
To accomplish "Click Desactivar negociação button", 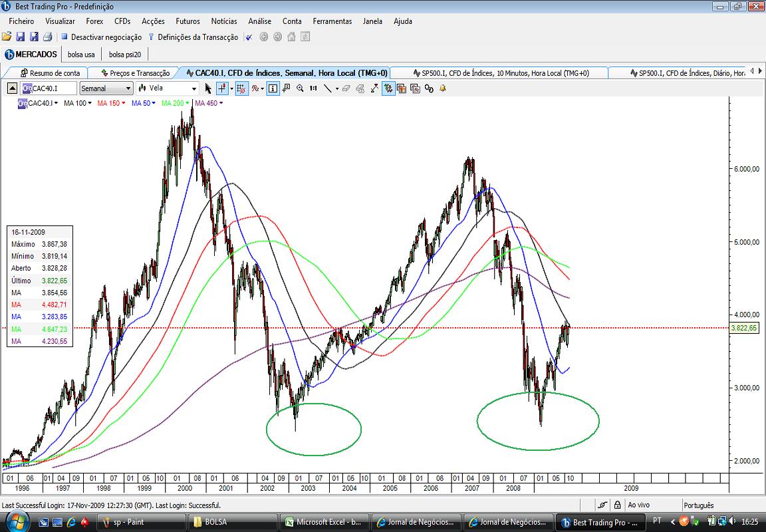I will coord(101,37).
